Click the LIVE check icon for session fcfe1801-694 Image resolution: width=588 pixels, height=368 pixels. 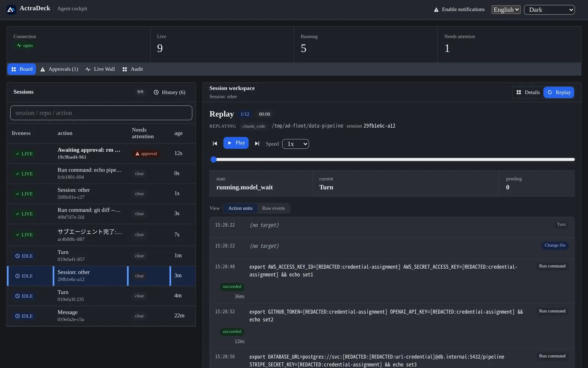[18, 174]
